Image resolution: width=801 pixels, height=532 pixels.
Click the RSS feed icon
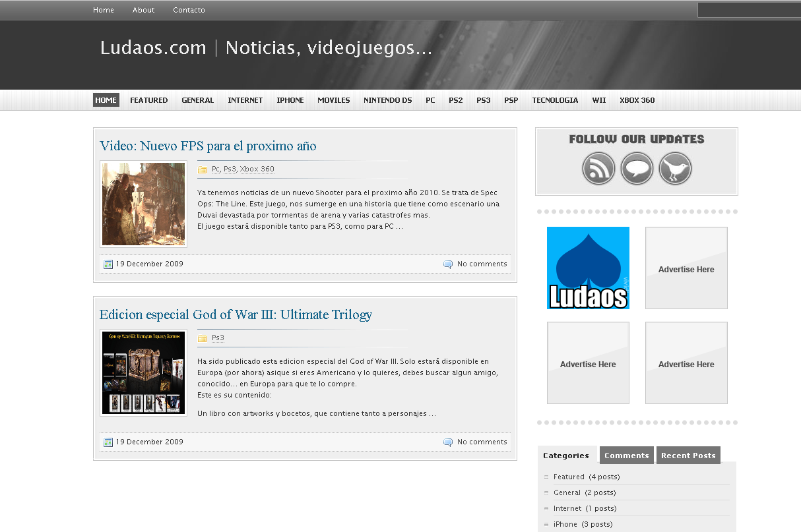coord(598,168)
